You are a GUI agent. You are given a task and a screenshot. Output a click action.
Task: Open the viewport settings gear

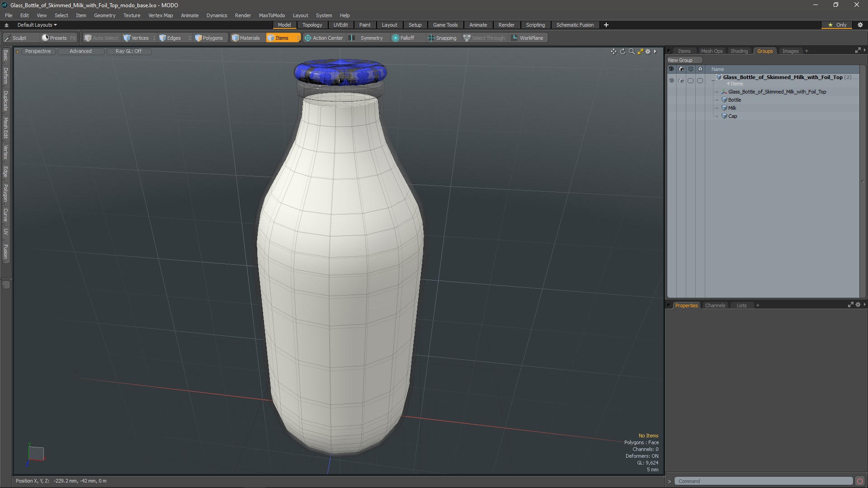648,52
